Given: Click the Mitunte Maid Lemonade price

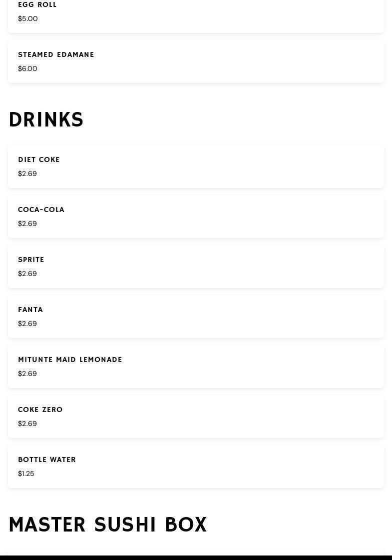Looking at the screenshot, I should point(27,374).
